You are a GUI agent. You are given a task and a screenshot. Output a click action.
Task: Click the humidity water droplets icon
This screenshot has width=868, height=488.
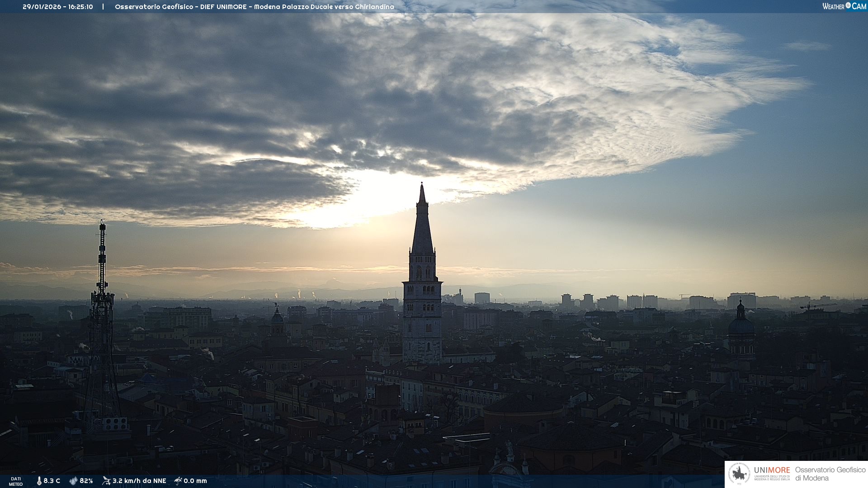(73, 481)
